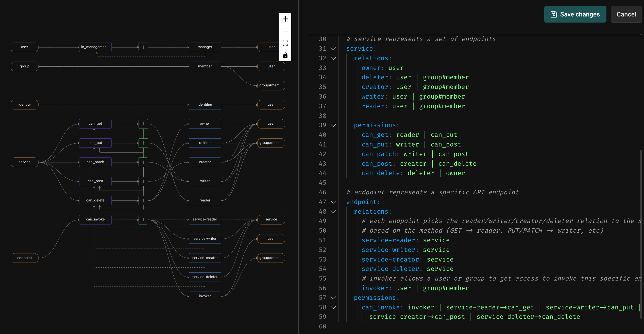Click the zoom in icon on graph
The height and width of the screenshot is (334, 644).
pos(284,19)
